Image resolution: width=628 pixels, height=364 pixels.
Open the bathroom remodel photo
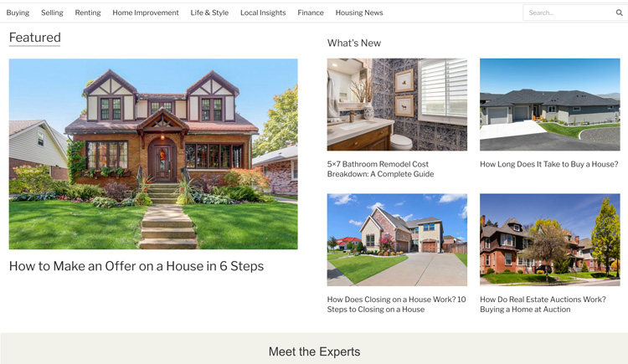click(397, 105)
